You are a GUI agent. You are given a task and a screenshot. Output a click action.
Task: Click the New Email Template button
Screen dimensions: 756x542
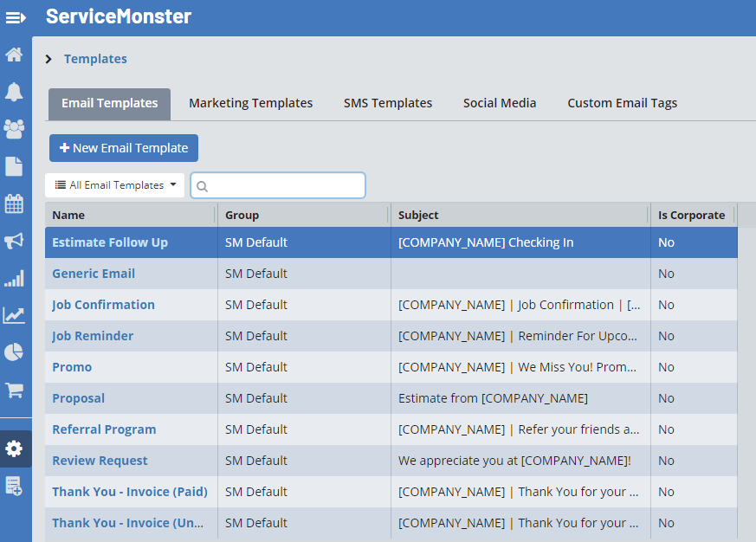click(x=124, y=148)
